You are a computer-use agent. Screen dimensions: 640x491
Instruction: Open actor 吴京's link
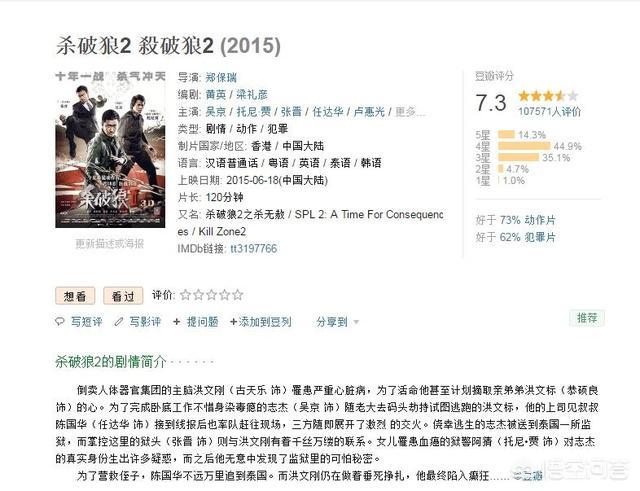click(x=216, y=111)
